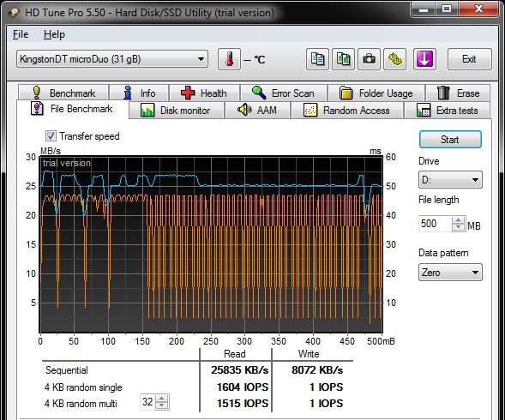Open the Health tab

[205, 93]
